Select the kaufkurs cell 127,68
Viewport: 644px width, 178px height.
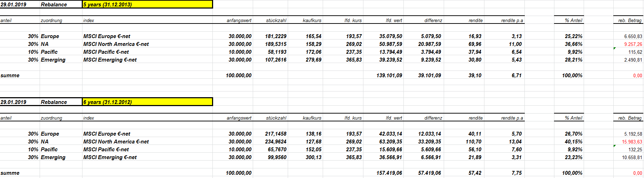313,142
